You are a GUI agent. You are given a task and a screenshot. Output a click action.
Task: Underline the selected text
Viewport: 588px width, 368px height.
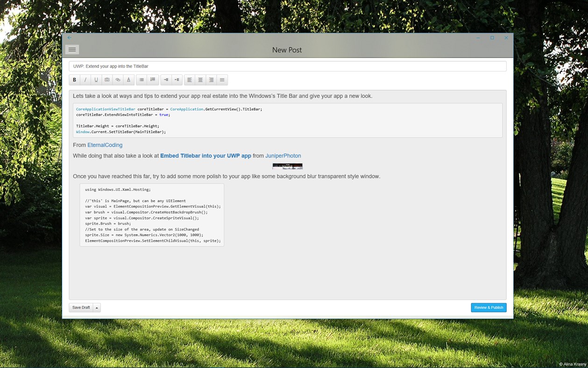click(96, 79)
